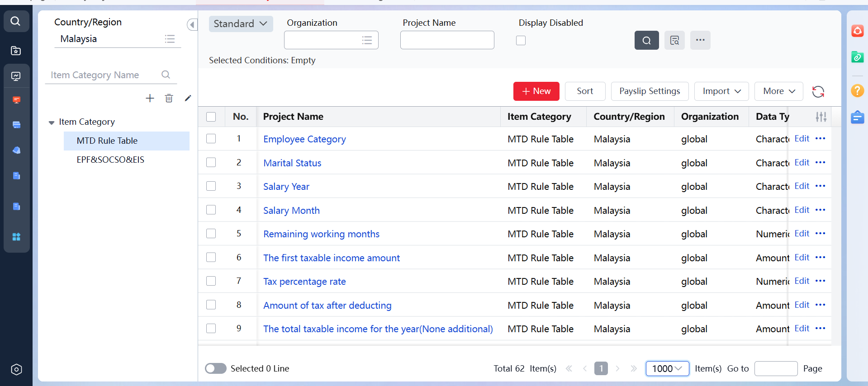Delete item category using trash icon
The height and width of the screenshot is (386, 868).
(169, 98)
